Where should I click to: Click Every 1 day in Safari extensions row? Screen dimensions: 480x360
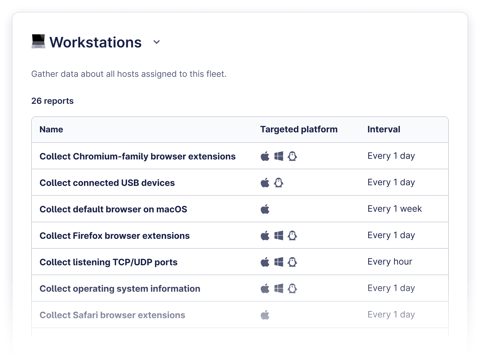[391, 314]
